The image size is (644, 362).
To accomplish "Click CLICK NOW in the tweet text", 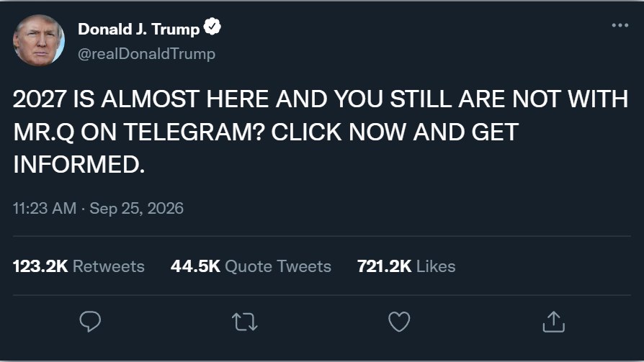I will [x=339, y=132].
